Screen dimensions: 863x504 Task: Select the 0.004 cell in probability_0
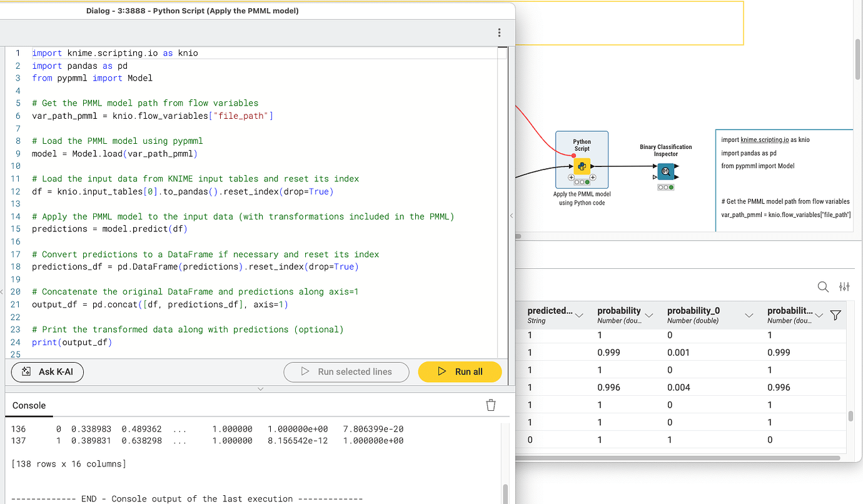[679, 387]
